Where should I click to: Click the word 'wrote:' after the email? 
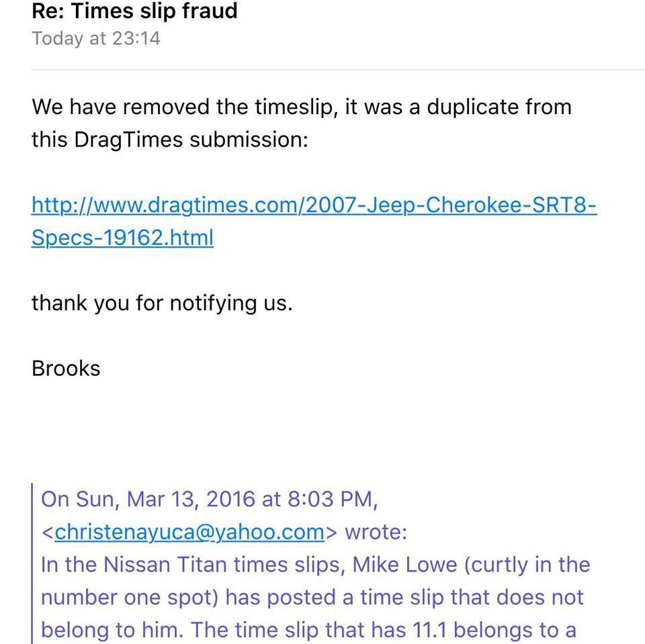(x=376, y=532)
